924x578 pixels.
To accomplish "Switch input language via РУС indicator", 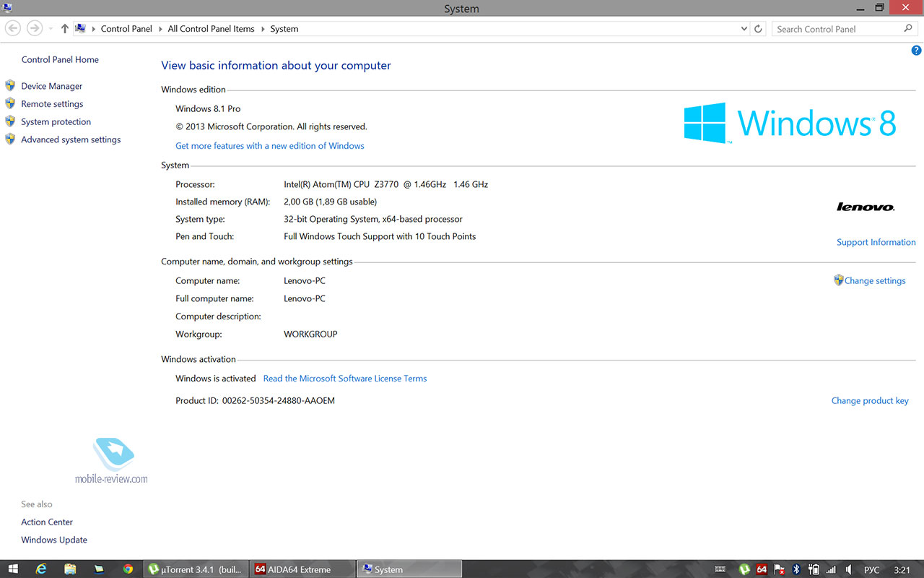I will click(871, 570).
